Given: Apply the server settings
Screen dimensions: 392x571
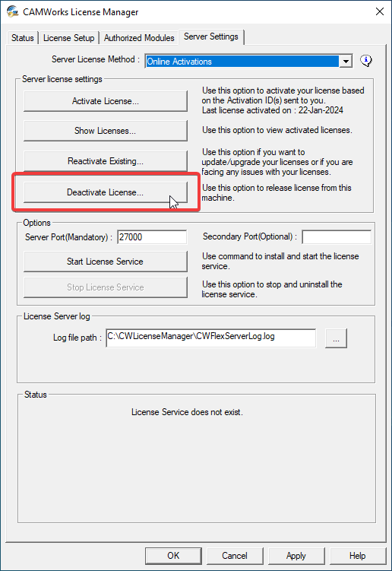Looking at the screenshot, I should [x=296, y=556].
